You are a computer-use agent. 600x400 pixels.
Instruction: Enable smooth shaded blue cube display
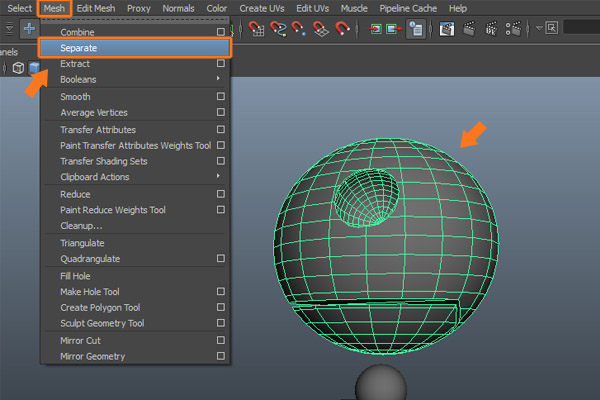36,68
